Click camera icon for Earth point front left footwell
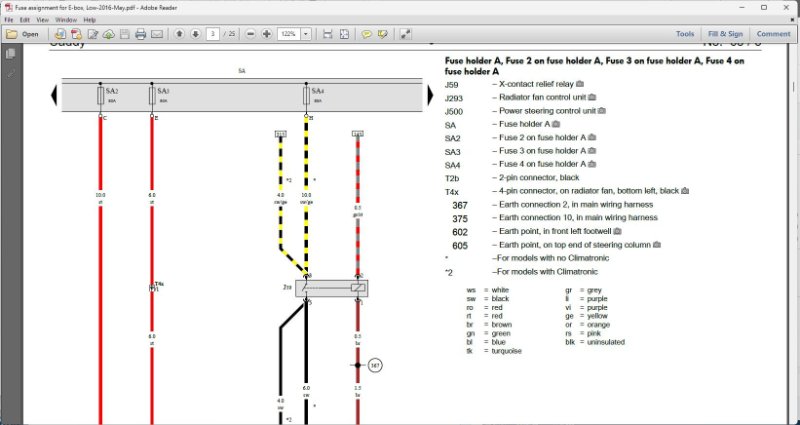Screen dimensions: 800x425 (617, 231)
